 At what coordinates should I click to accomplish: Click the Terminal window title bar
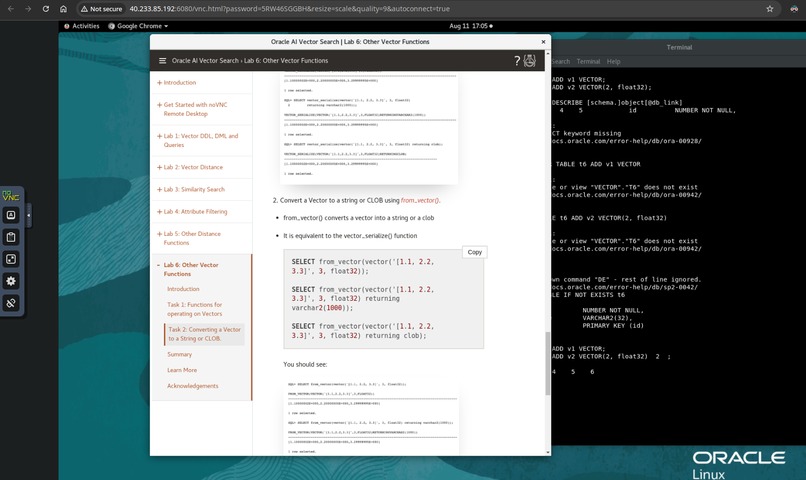tap(679, 47)
